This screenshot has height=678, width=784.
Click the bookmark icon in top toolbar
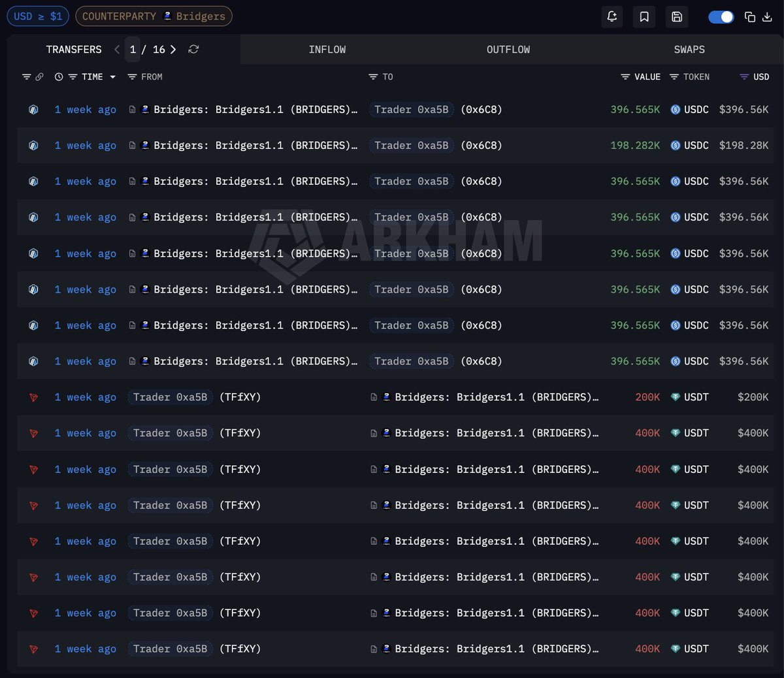644,17
